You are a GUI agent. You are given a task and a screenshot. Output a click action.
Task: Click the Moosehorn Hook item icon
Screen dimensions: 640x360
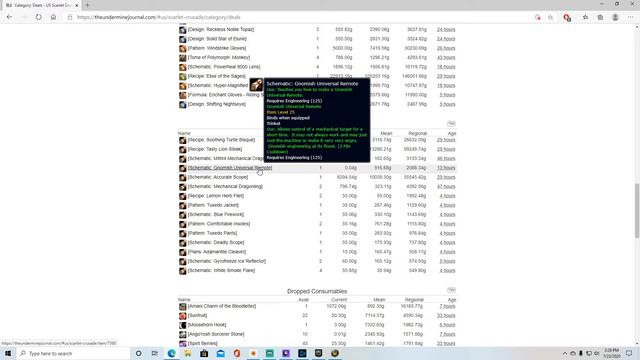click(182, 325)
